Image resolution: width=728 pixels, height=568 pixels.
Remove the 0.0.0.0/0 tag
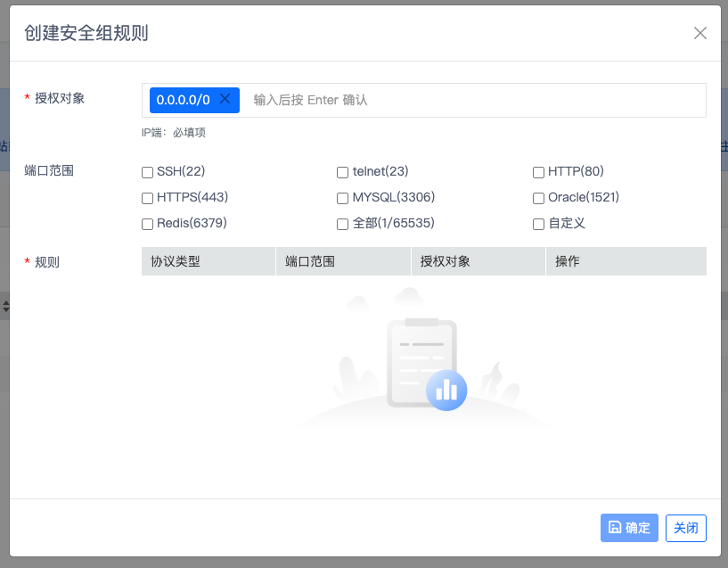click(x=225, y=99)
